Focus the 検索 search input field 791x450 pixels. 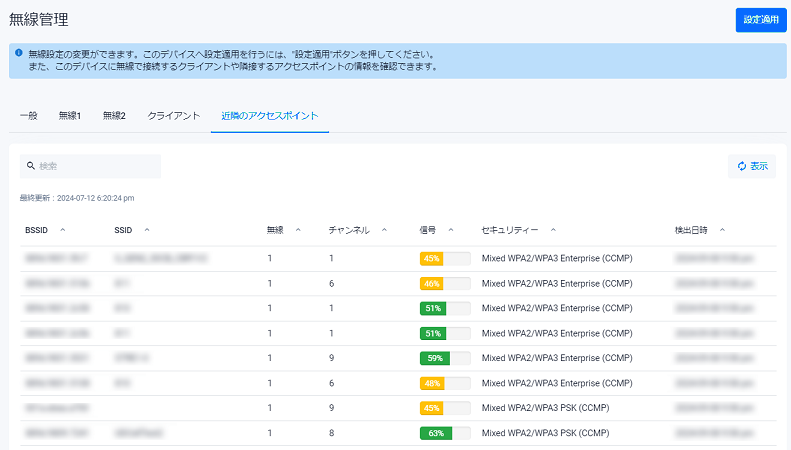[x=95, y=166]
